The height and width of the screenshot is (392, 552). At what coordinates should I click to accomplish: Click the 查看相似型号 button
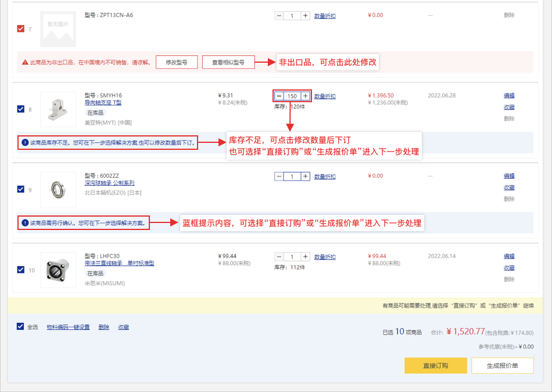click(x=228, y=62)
